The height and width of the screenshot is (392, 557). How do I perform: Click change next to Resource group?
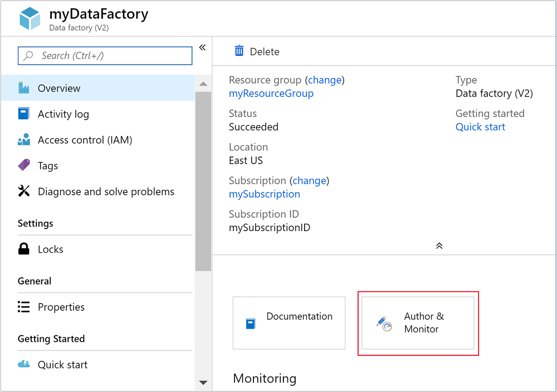coord(325,80)
